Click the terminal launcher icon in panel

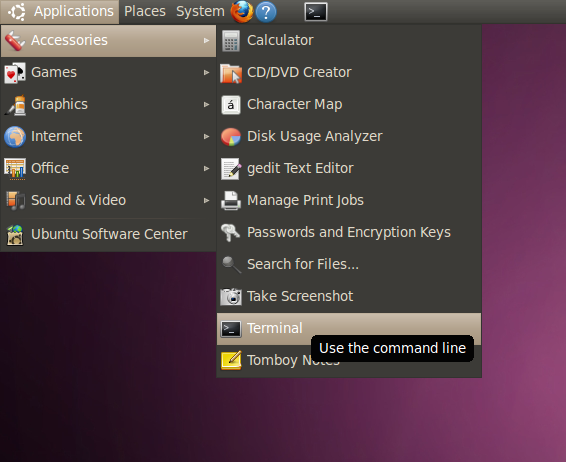tap(316, 12)
